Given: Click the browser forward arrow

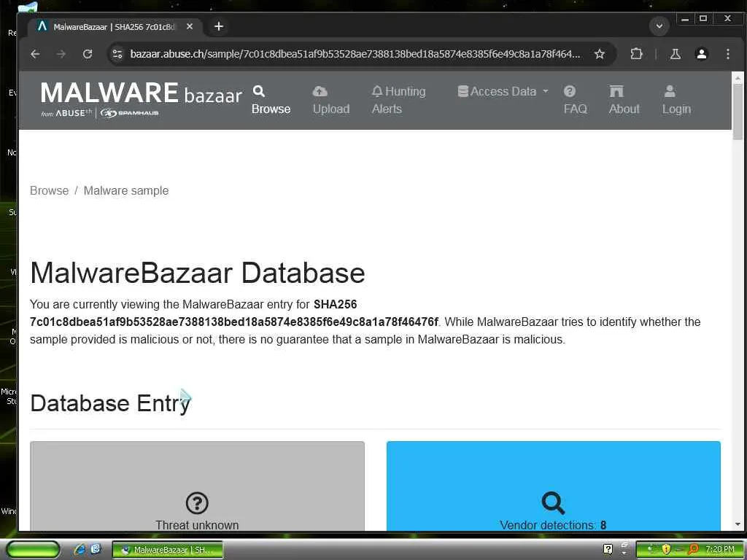Looking at the screenshot, I should click(61, 54).
